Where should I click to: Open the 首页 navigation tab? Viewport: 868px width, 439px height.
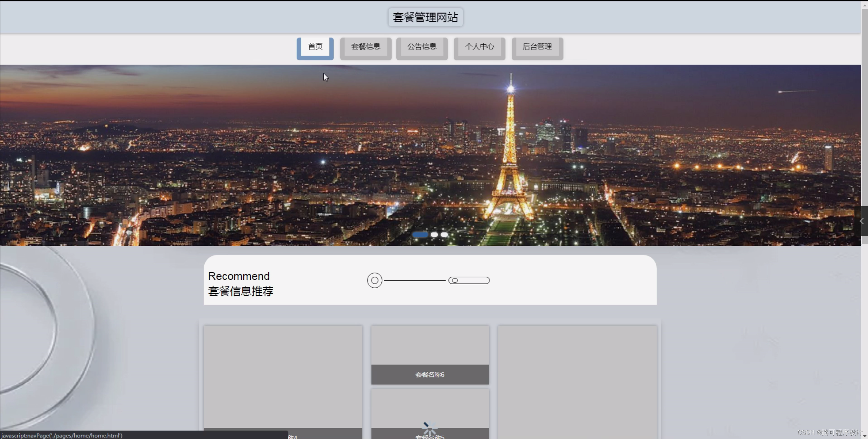click(315, 47)
